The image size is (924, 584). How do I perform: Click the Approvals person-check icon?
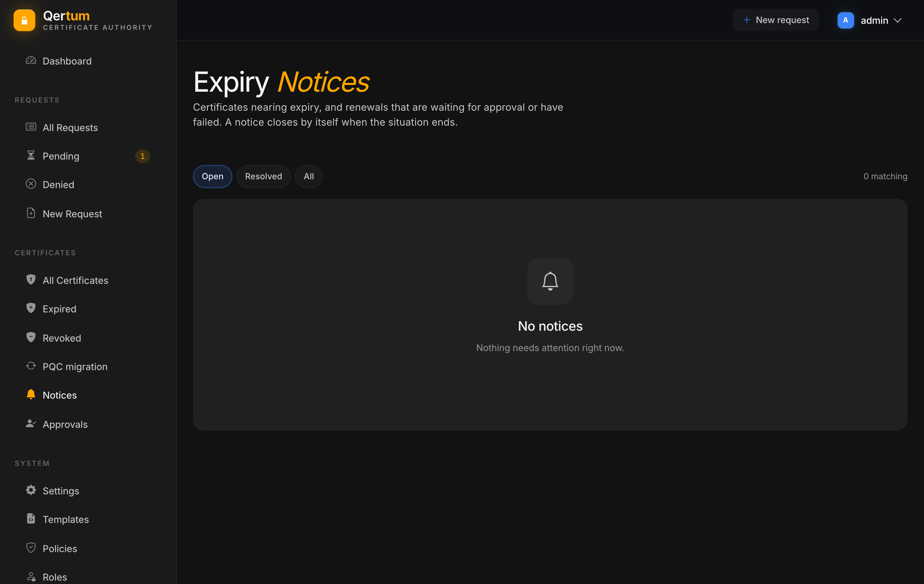(31, 424)
